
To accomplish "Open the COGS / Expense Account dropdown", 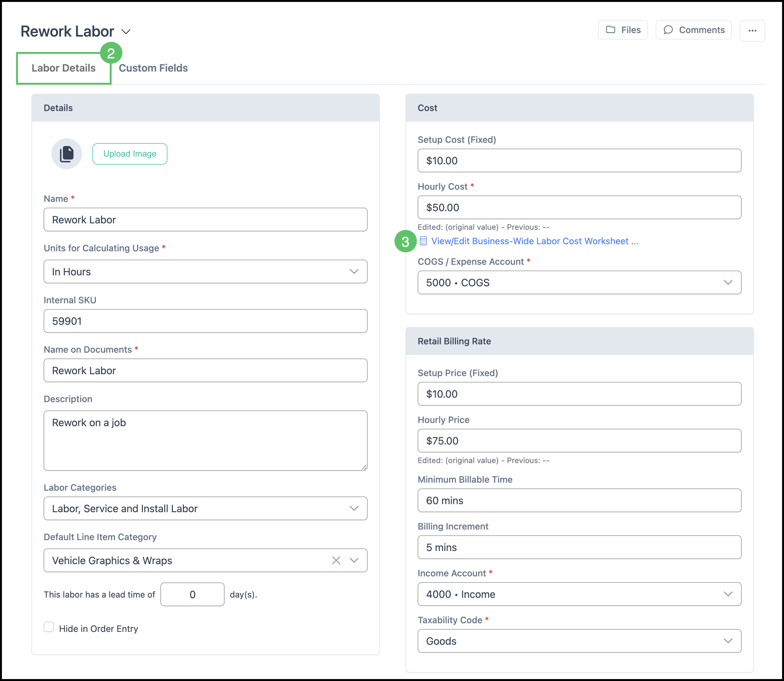I will [579, 283].
